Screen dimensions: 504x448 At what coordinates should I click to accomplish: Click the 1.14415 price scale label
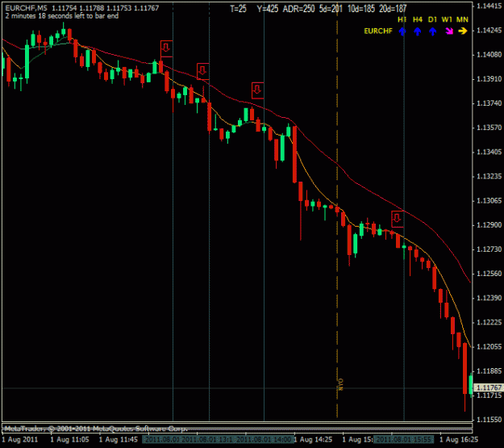[x=489, y=6]
